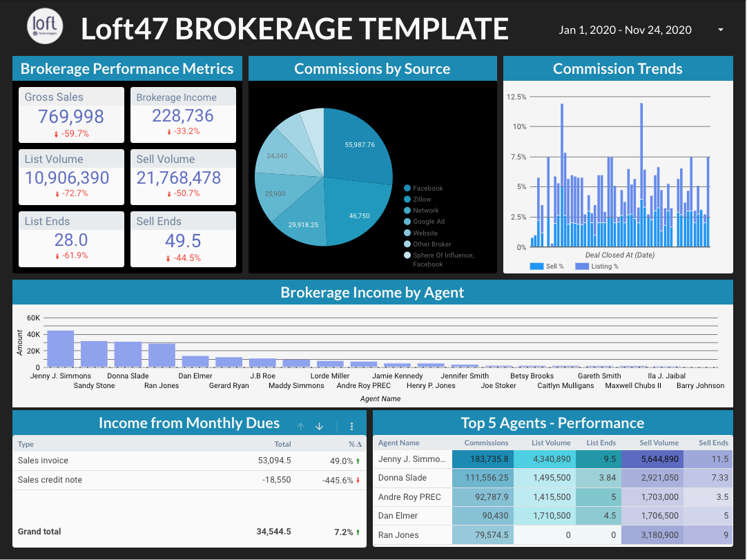Click the Barry Johnson axis label
This screenshot has height=560, width=747.
coord(700,385)
